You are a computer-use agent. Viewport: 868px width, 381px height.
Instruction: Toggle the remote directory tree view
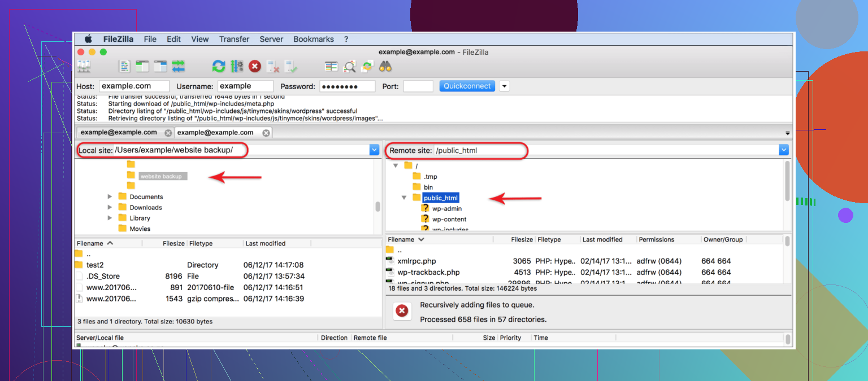coord(160,67)
